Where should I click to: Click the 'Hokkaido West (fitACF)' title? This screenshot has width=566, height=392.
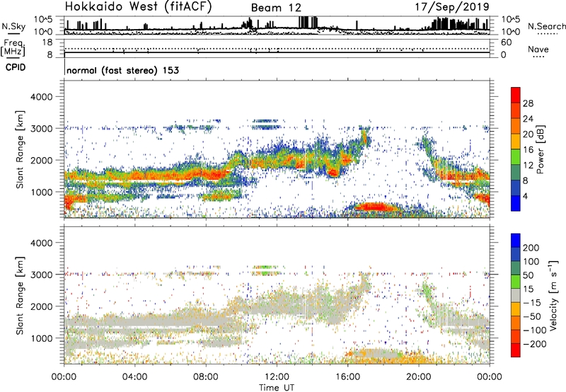pos(138,7)
